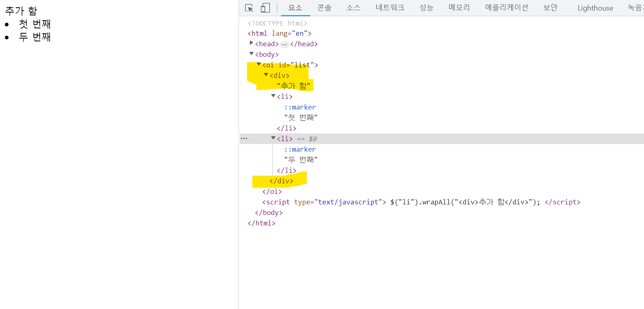
Task: Click the 두 번째 list item on page
Action: 35,37
